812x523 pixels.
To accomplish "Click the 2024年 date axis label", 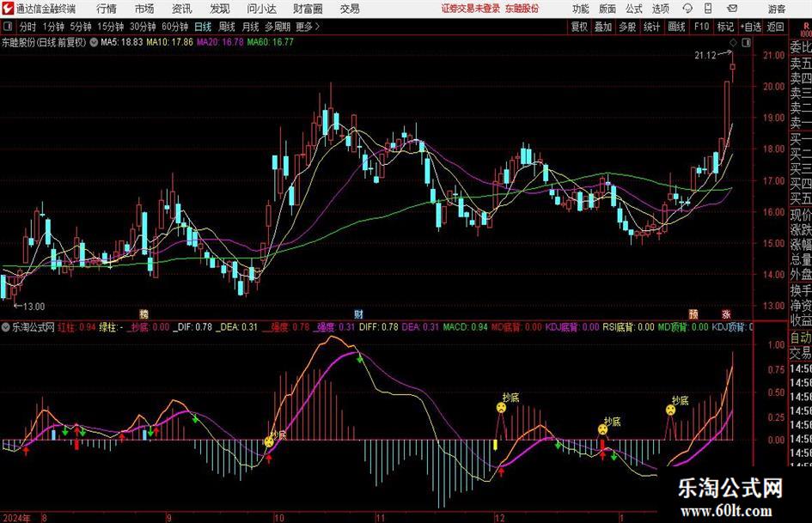I will click(x=16, y=518).
